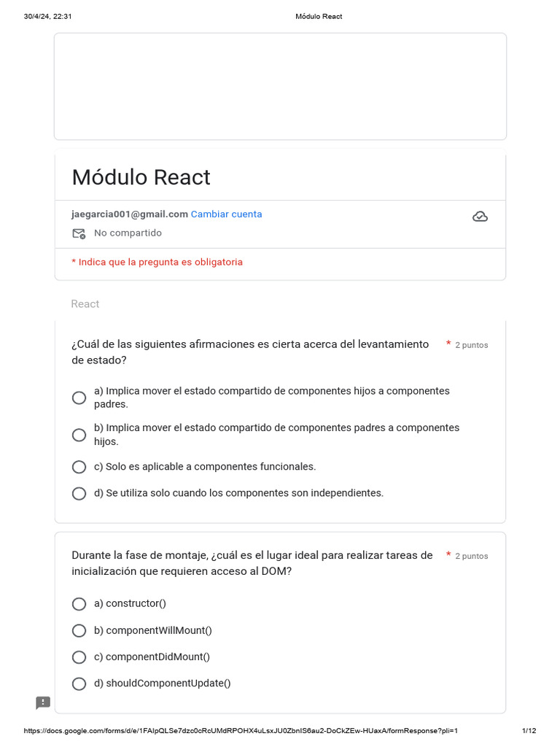560x747 pixels.
Task: Click the Cambiar cuenta link
Action: (x=226, y=214)
